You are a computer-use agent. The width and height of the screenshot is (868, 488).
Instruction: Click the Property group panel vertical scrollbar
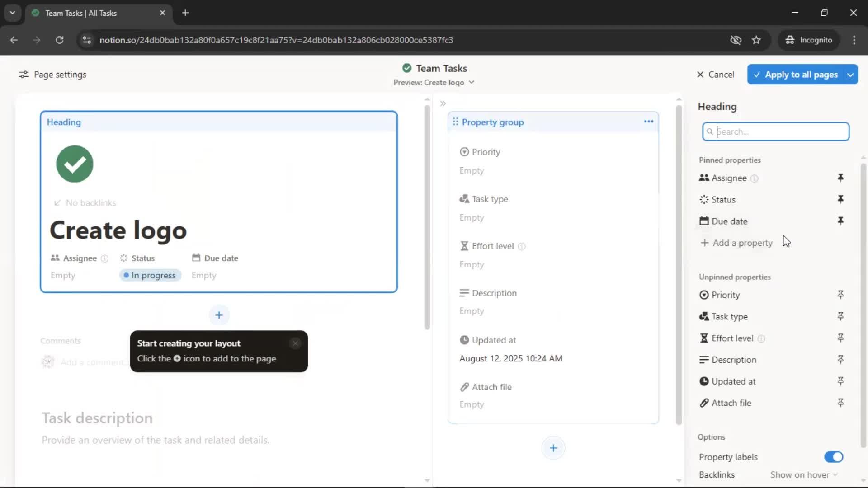[679, 264]
